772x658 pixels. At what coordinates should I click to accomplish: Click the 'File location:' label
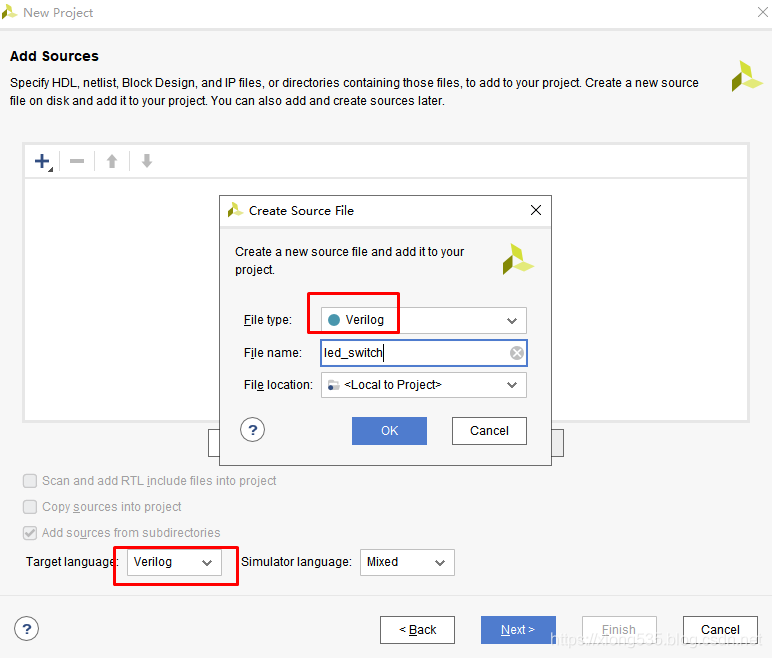[x=278, y=385]
